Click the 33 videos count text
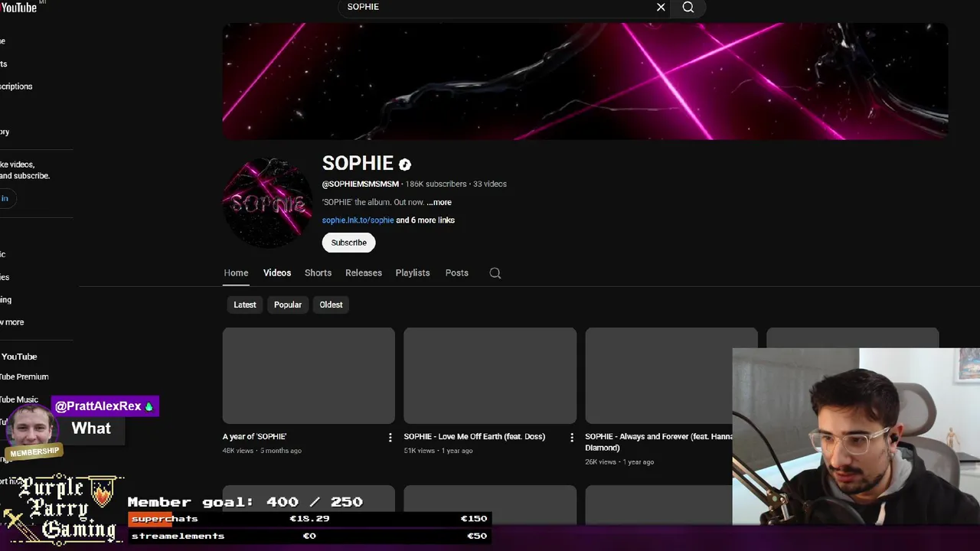 (x=490, y=184)
